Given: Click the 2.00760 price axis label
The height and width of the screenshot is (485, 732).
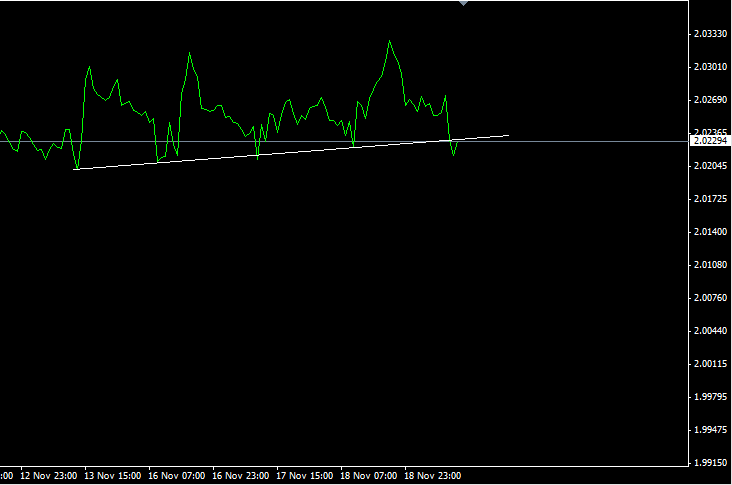Looking at the screenshot, I should click(711, 298).
